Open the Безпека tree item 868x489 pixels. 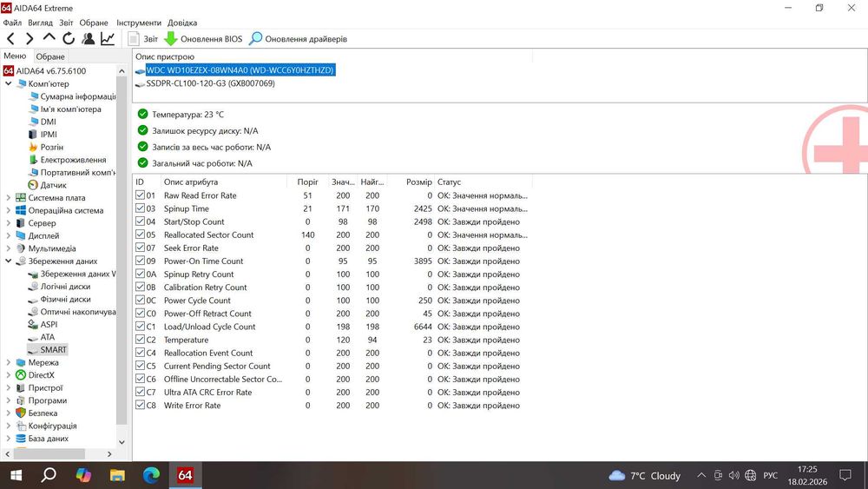[x=43, y=413]
